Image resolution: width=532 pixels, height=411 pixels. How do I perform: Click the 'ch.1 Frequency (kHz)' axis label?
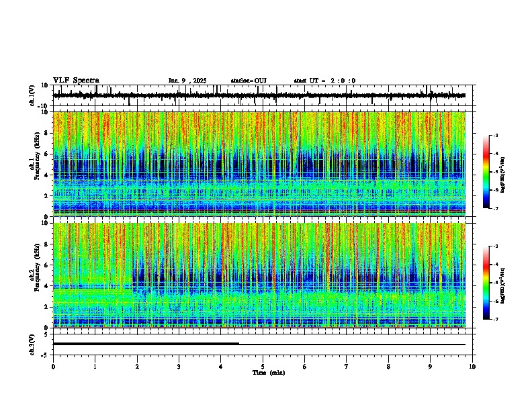click(x=35, y=156)
